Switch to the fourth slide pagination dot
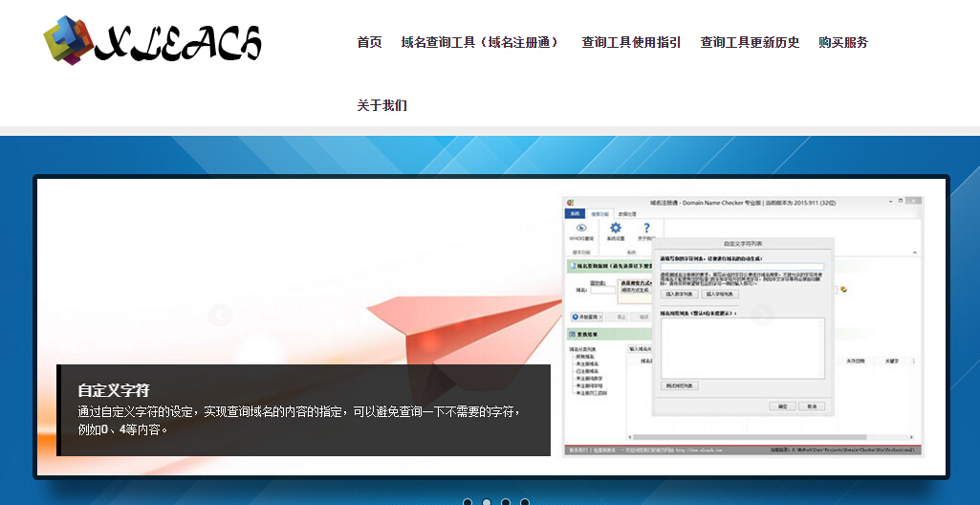 [x=525, y=502]
